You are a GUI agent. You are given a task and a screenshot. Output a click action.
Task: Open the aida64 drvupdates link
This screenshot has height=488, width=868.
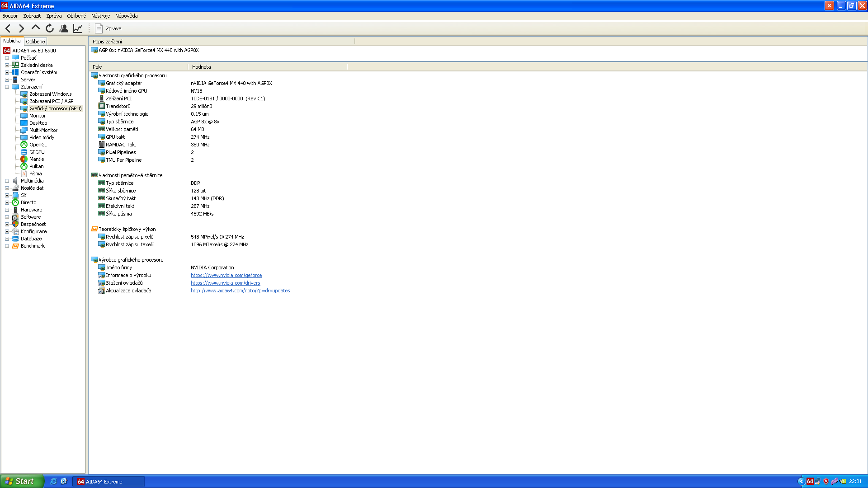pyautogui.click(x=240, y=291)
